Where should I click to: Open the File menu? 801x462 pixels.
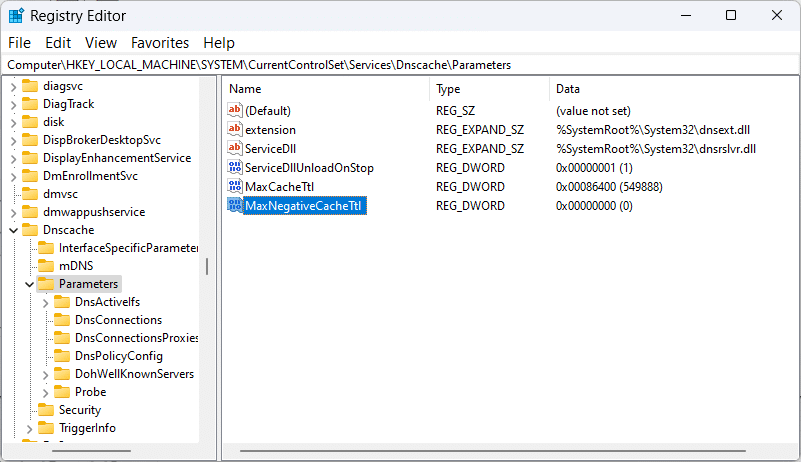point(19,43)
